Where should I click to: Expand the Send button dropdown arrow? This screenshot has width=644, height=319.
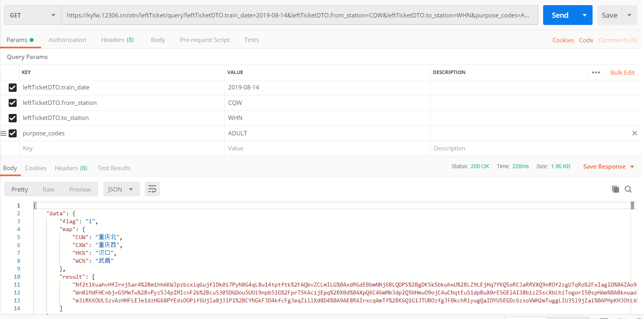coord(585,15)
